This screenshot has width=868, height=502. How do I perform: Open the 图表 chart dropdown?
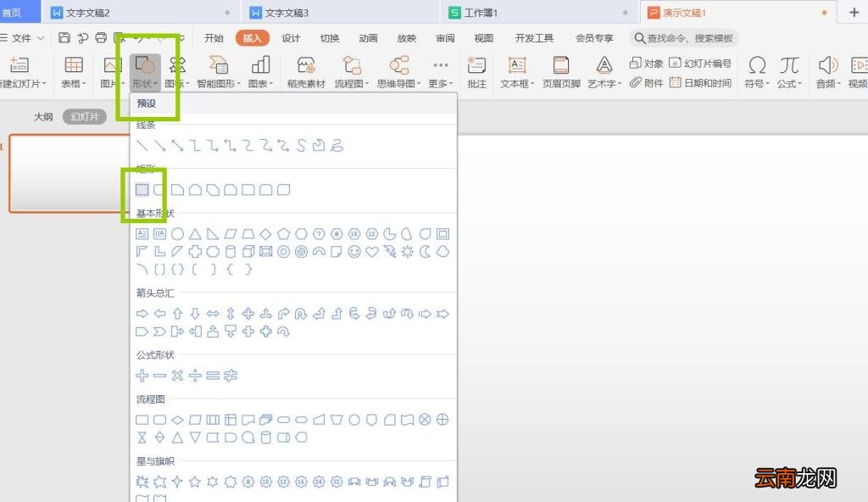click(x=260, y=72)
